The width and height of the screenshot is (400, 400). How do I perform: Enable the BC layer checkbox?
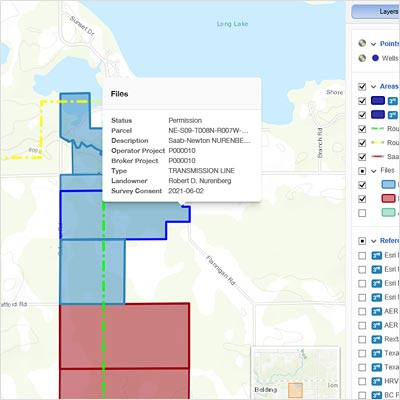point(362,395)
